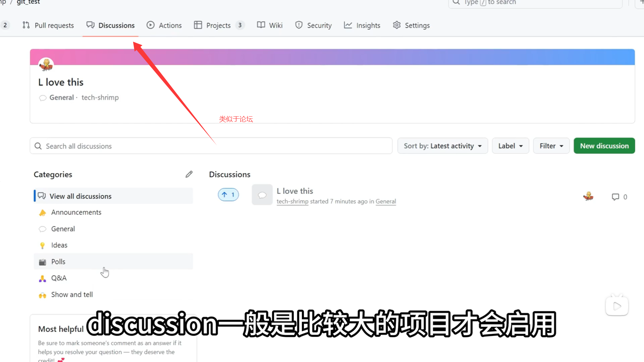The image size is (644, 362).
Task: Upvote the 'L love this' discussion
Action: [x=228, y=195]
